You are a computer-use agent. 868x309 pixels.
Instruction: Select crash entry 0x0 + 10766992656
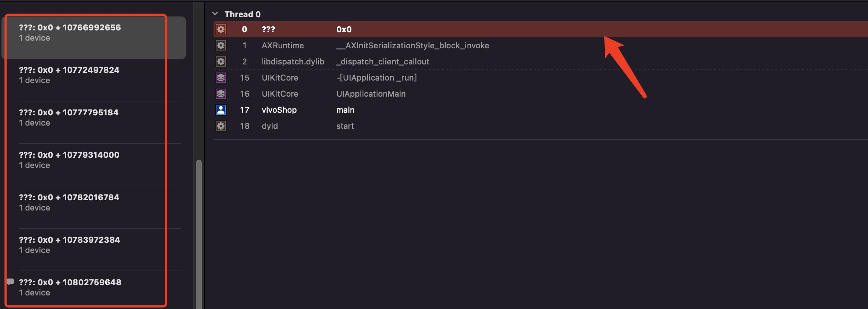pyautogui.click(x=94, y=37)
